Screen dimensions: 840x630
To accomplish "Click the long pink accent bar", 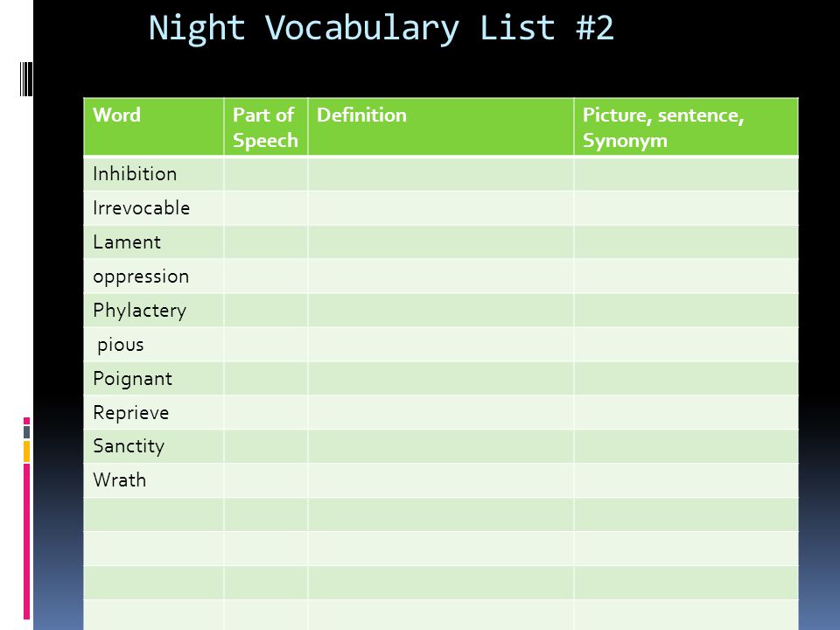I will click(x=26, y=542).
